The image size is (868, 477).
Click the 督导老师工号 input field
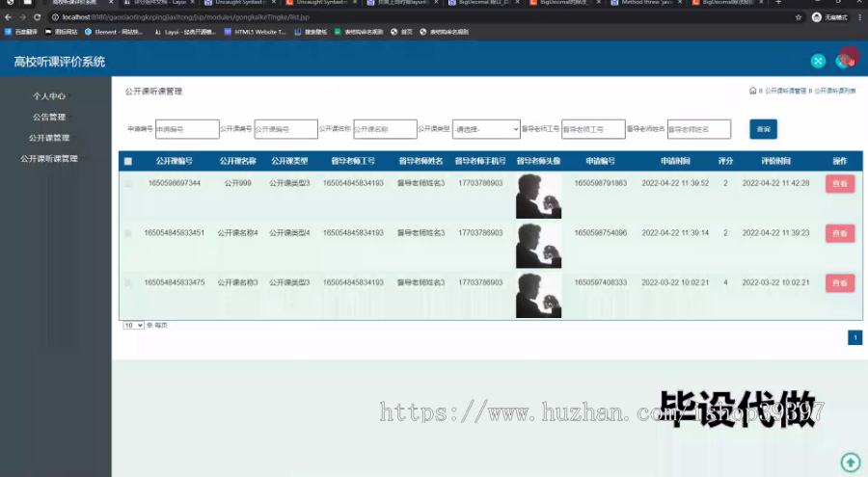[x=593, y=129]
